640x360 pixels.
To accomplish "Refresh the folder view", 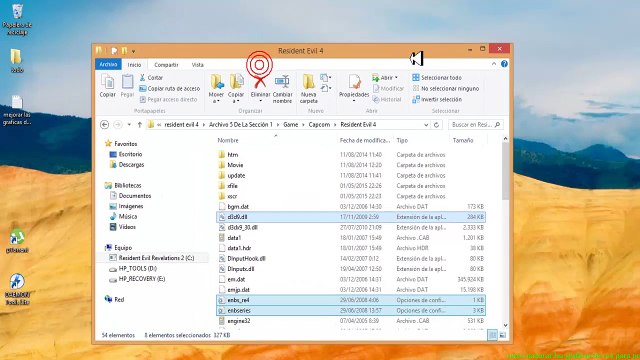I will [x=436, y=125].
